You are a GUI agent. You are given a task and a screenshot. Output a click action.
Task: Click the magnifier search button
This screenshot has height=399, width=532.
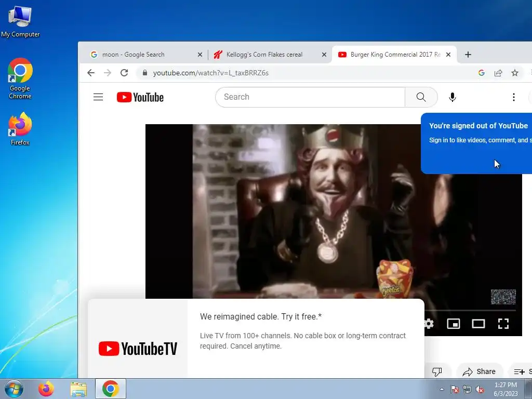(x=421, y=97)
